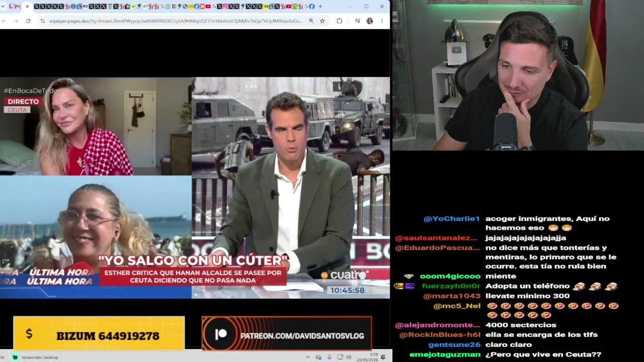The image size is (644, 362).
Task: Click the "claro claro" chat message
Action: point(508,344)
